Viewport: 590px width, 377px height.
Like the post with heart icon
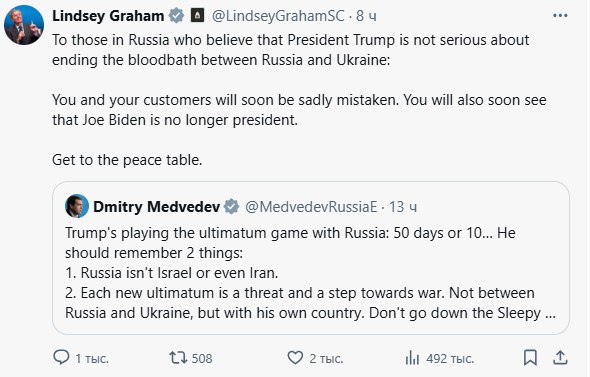[x=295, y=357]
